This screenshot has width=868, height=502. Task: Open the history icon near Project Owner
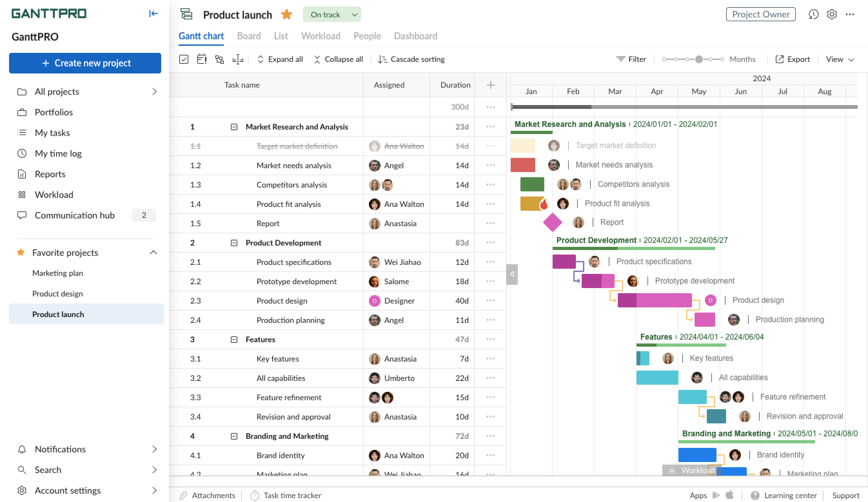point(813,14)
